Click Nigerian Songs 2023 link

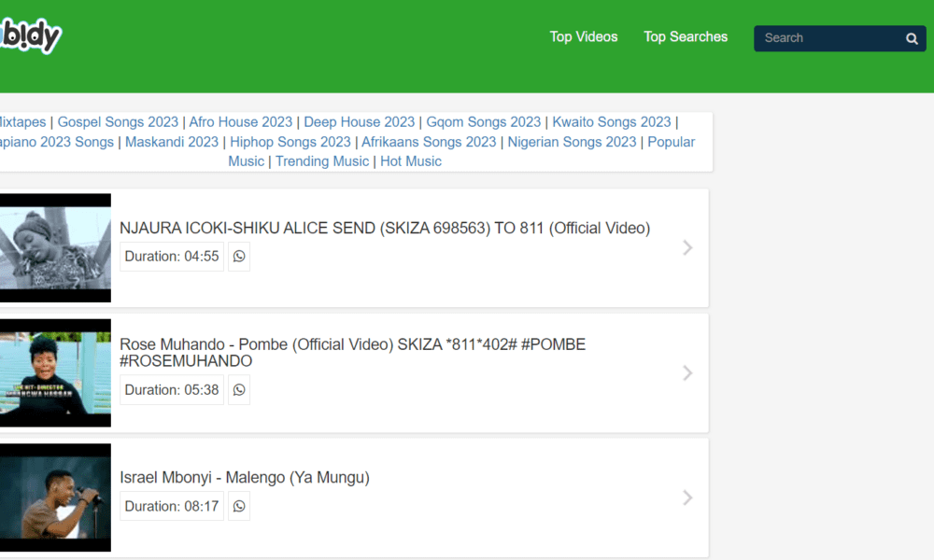[x=572, y=142]
